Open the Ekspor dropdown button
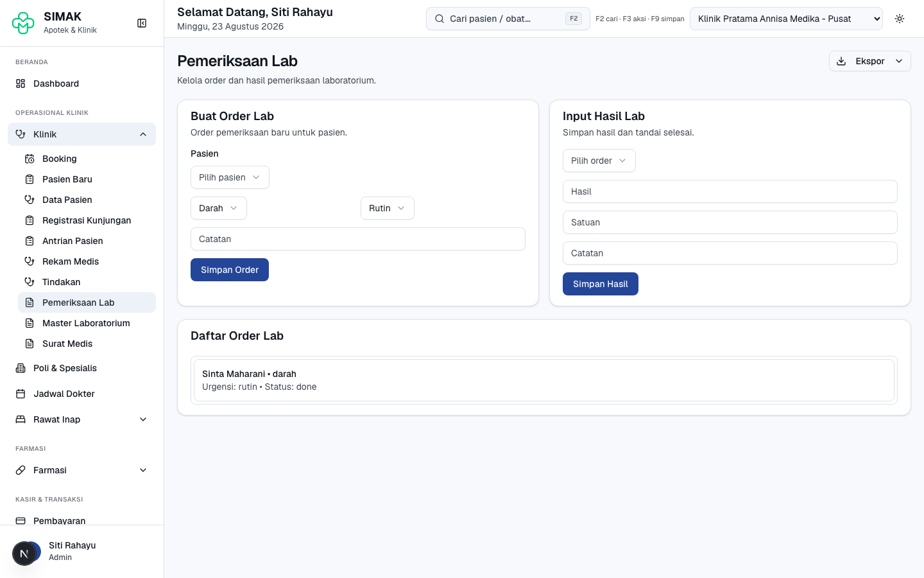 pyautogui.click(x=870, y=61)
